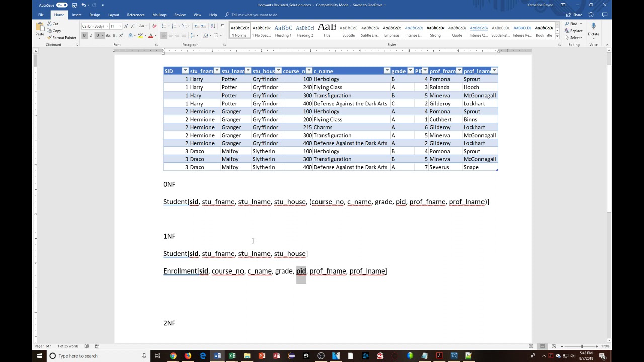Apply the red font color
The width and height of the screenshot is (644, 362).
coord(150,35)
